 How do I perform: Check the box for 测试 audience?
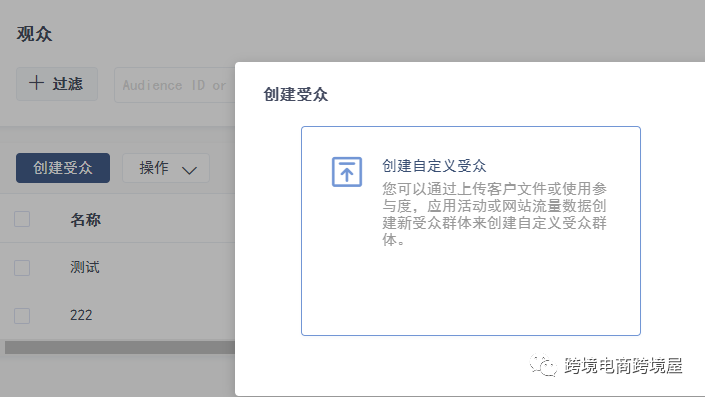[22, 268]
